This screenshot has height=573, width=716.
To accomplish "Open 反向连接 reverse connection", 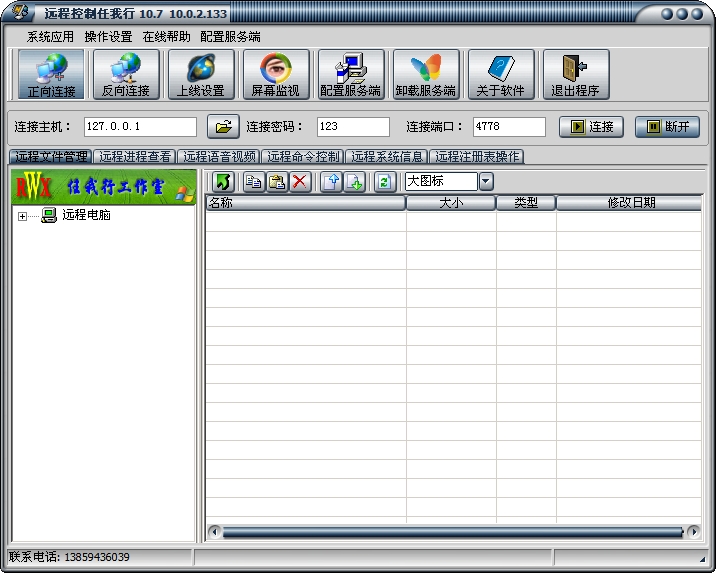I will (126, 74).
